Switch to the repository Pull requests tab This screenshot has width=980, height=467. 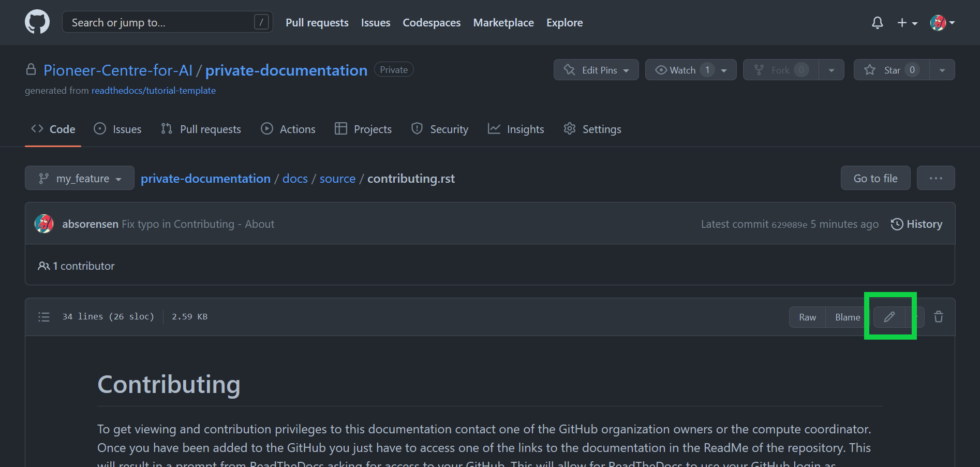(x=201, y=129)
